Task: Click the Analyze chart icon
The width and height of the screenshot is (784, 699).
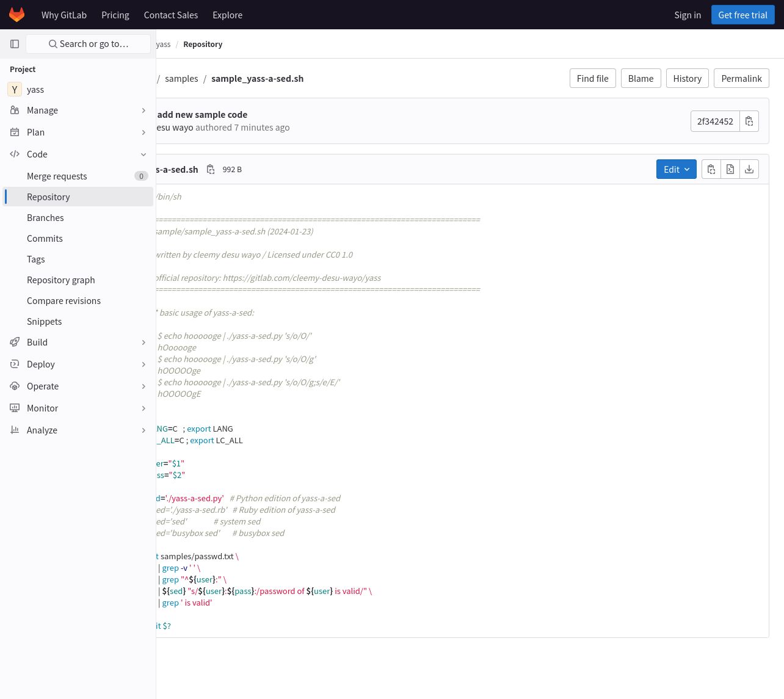Action: 15,430
